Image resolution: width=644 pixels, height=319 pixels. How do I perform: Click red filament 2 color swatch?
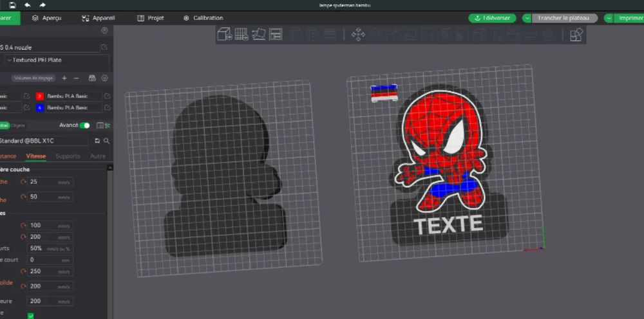[x=40, y=96]
